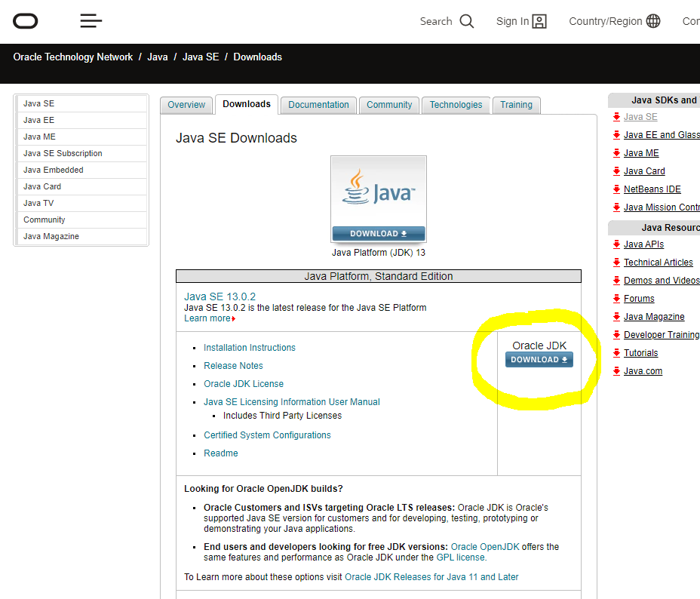Click the Downloads breadcrumb
Viewport: 700px width, 599px height.
pos(257,57)
